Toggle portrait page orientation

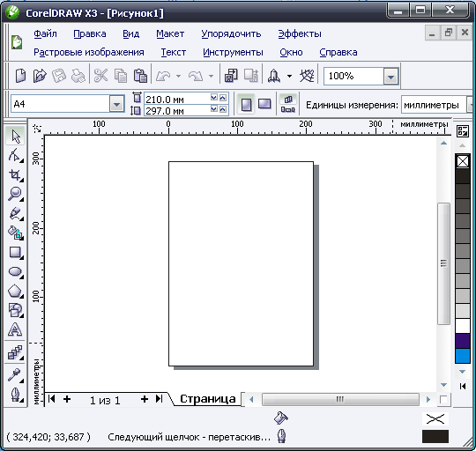click(246, 105)
